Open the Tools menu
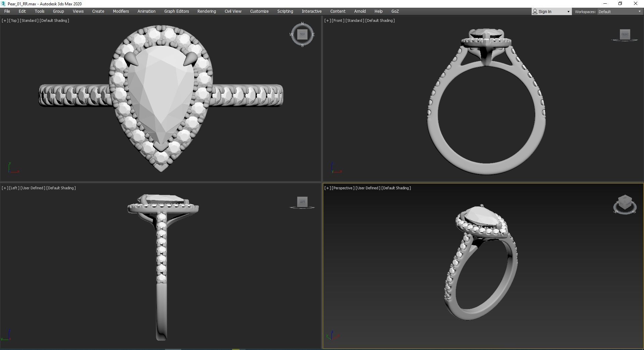Screen dimensions: 644x350 [40, 11]
